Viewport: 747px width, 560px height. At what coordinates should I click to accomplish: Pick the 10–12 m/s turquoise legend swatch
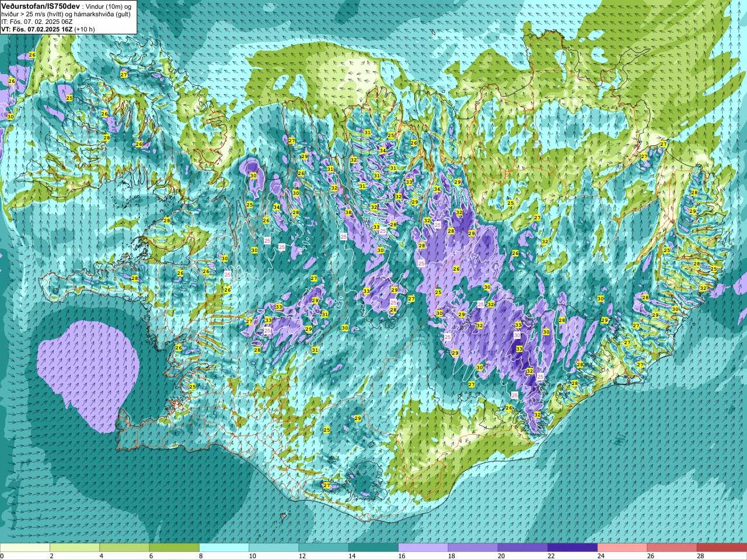(x=274, y=548)
